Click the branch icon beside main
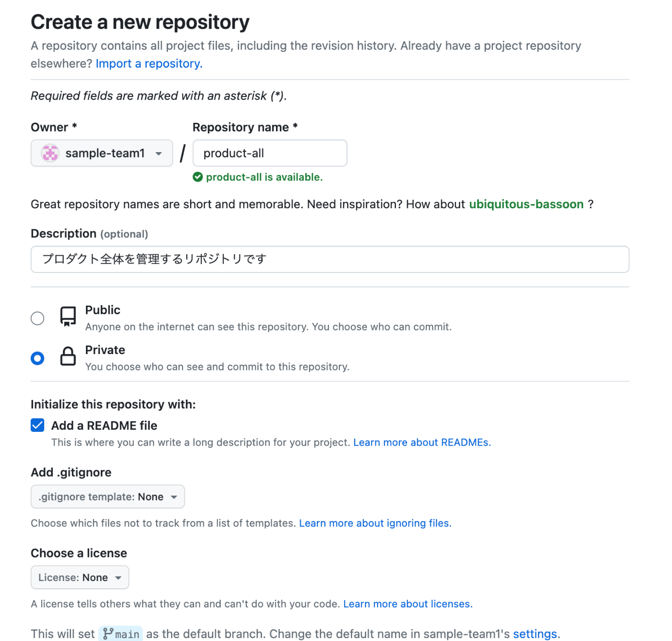 point(109,633)
